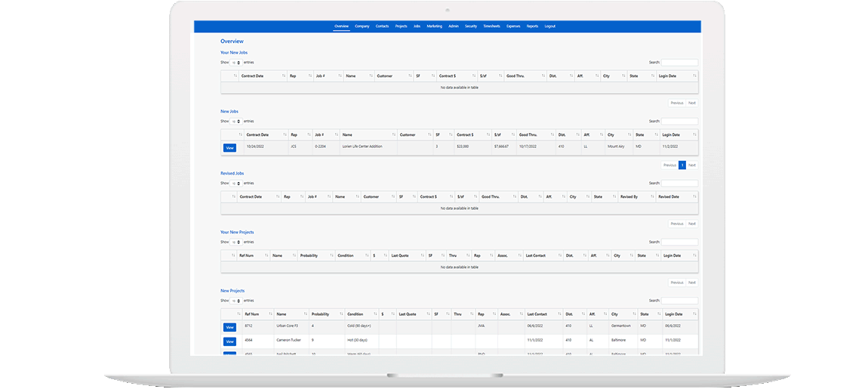
Task: Sort Your New Projects by Ref Num
Action: [x=253, y=255]
